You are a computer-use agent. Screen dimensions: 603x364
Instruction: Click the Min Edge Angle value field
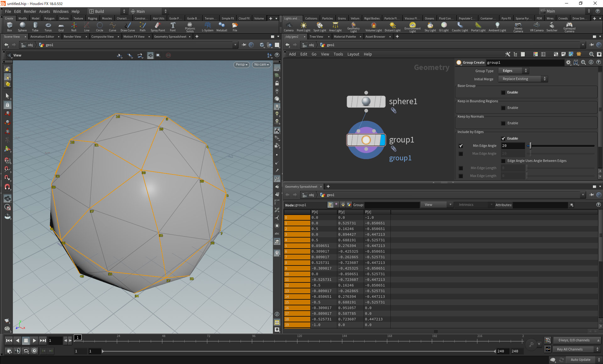click(513, 146)
